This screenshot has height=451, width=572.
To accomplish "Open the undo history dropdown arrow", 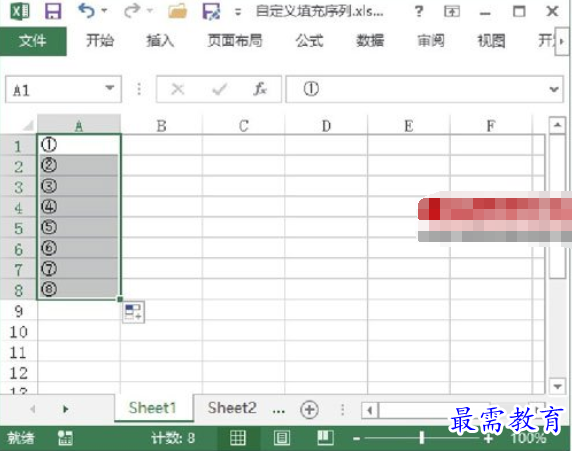I will point(104,11).
